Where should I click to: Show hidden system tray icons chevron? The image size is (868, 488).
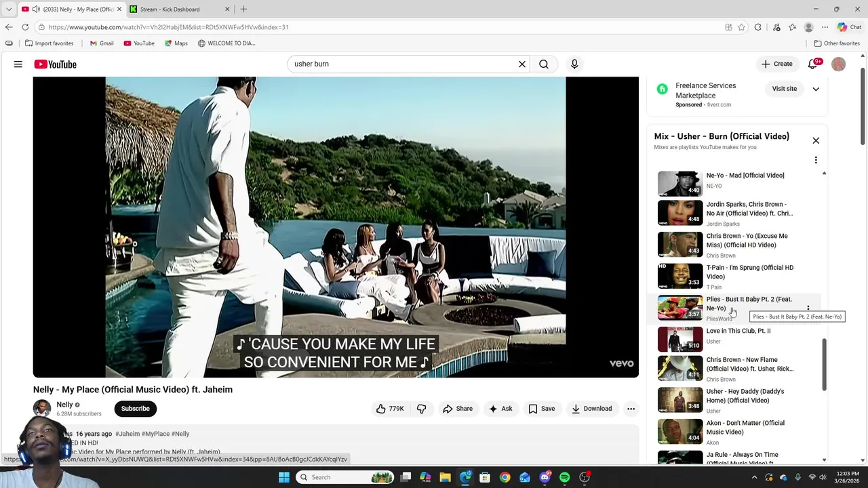[754, 477]
